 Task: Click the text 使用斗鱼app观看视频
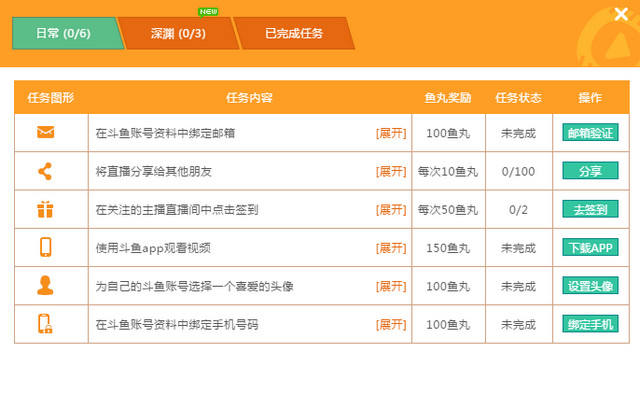click(x=153, y=248)
